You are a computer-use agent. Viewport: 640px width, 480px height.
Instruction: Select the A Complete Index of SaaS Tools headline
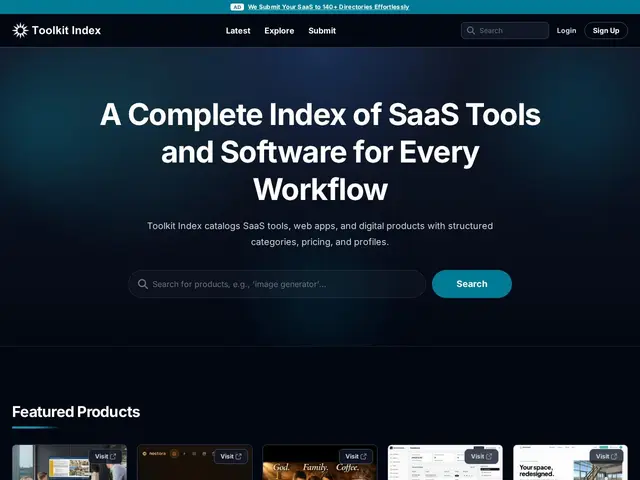[x=320, y=152]
